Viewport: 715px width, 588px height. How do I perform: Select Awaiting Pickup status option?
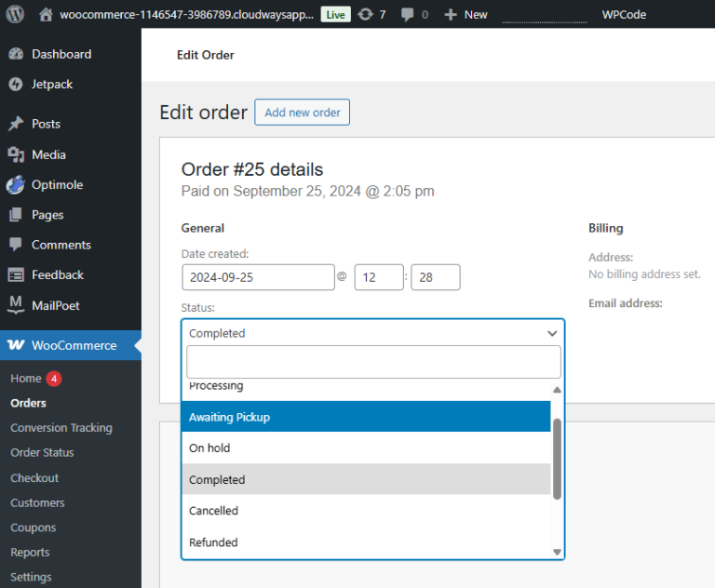click(x=366, y=417)
